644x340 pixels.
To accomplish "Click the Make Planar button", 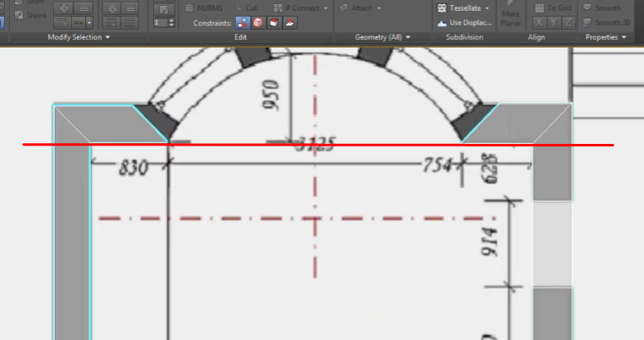I will (511, 13).
